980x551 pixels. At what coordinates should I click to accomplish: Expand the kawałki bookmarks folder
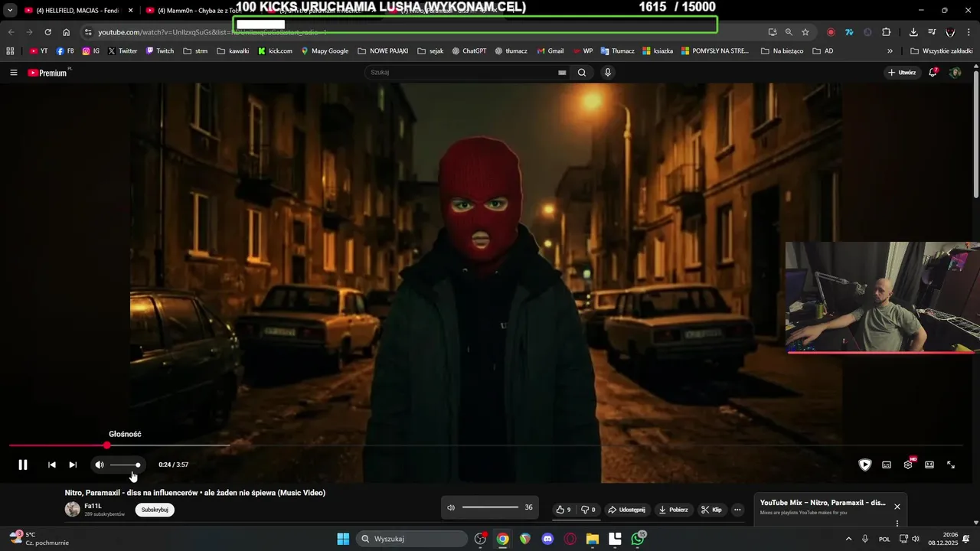[x=233, y=51]
